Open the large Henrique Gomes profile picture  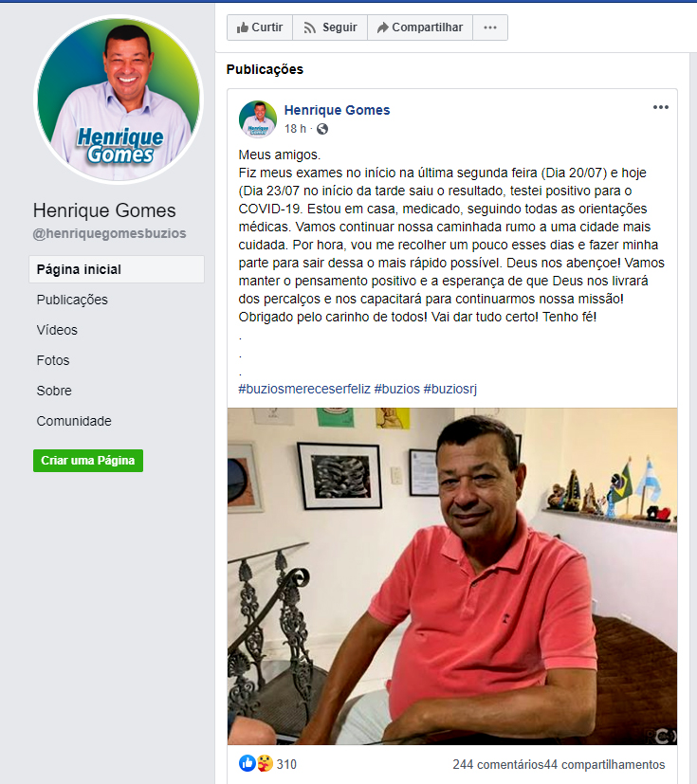pos(119,100)
